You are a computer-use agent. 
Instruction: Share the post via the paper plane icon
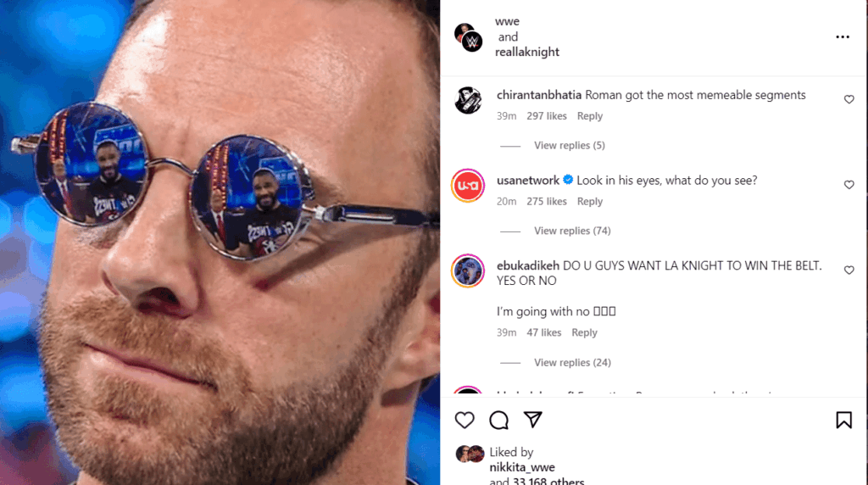532,420
